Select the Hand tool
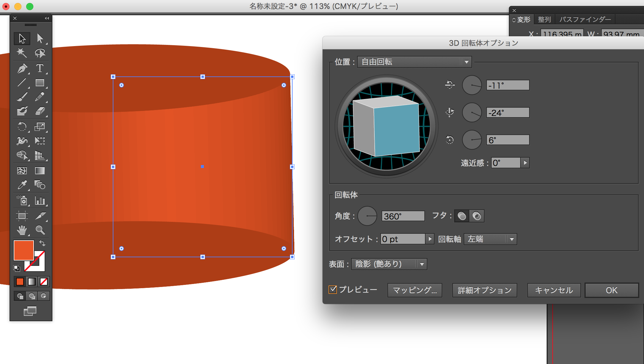The width and height of the screenshot is (644, 364). [x=22, y=230]
